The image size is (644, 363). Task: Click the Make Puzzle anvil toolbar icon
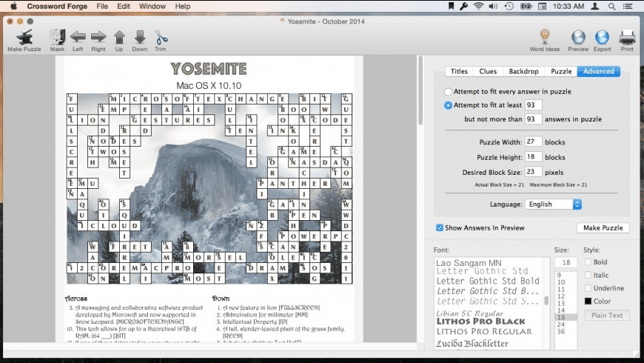click(x=24, y=37)
